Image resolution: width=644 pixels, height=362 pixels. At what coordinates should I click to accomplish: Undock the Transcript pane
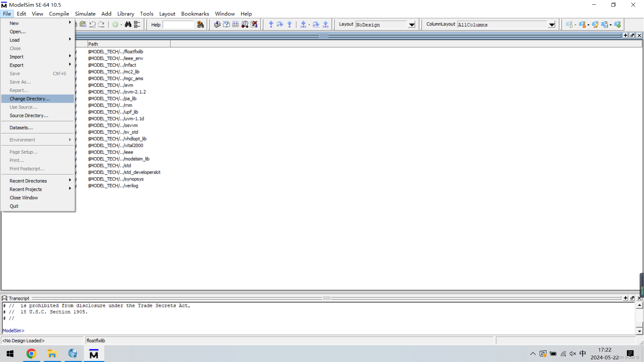click(x=632, y=298)
